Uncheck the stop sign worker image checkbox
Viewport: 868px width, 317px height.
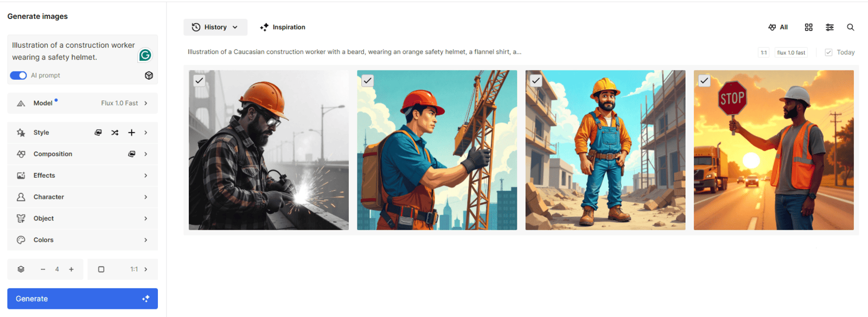click(x=704, y=81)
